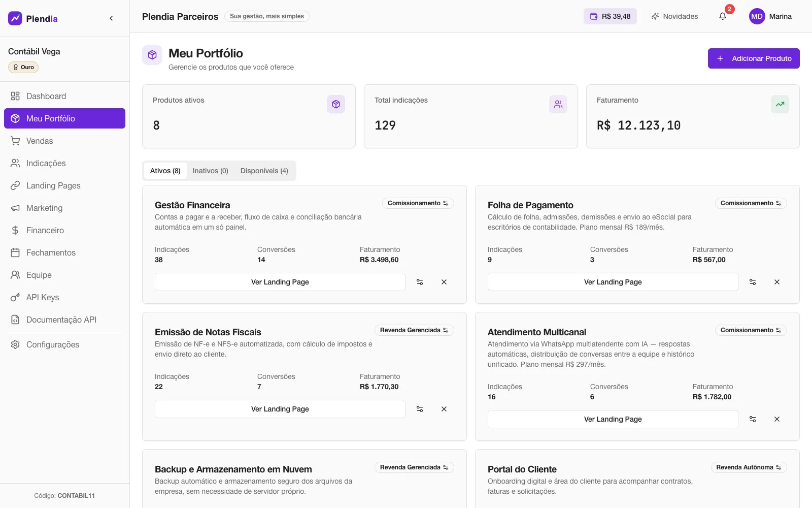Open Indicações in the sidebar
Viewport: 812px width, 508px height.
click(x=64, y=163)
